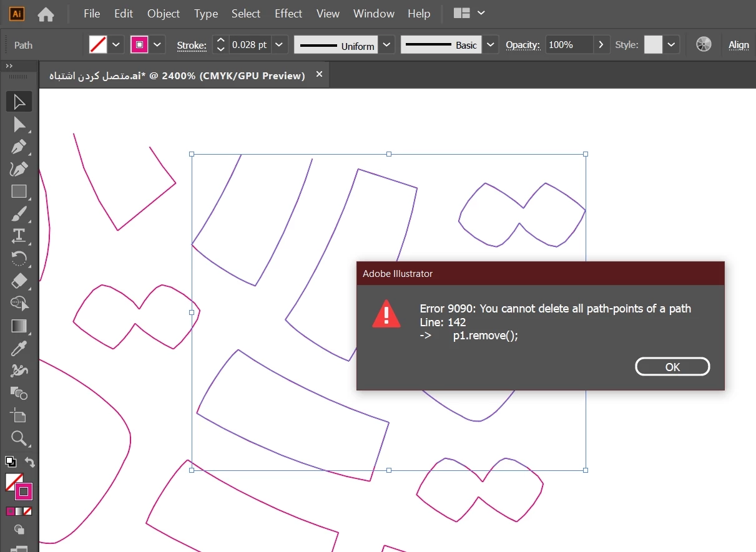Open the Object menu
Viewport: 756px width, 552px height.
coord(164,13)
